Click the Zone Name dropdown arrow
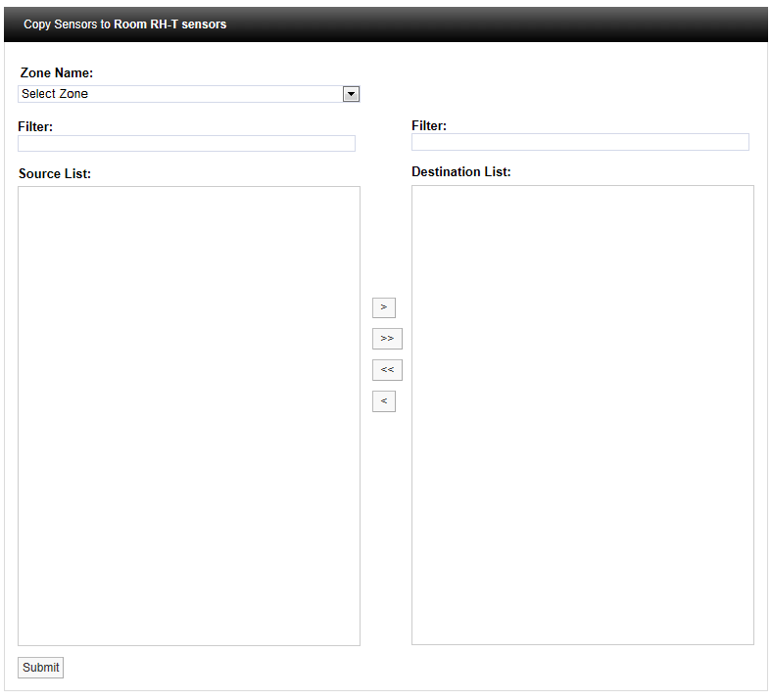The width and height of the screenshot is (771, 700). pos(351,94)
